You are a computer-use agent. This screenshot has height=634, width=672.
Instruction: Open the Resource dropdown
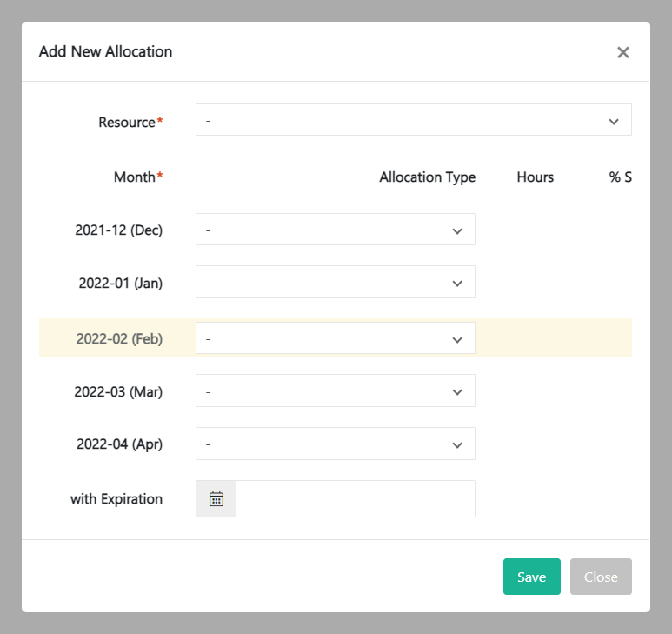(413, 120)
